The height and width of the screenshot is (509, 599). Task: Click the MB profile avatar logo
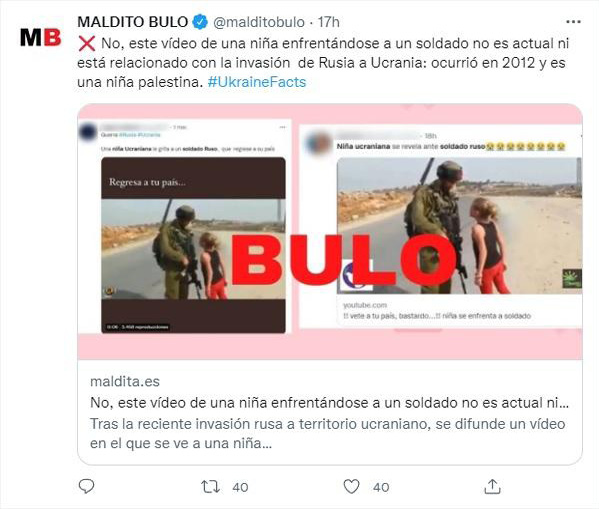coord(40,37)
